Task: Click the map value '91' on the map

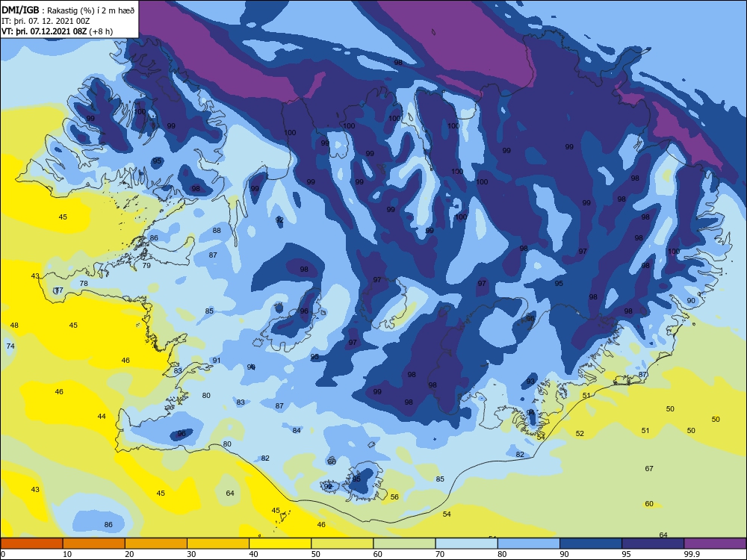Action: 217,361
